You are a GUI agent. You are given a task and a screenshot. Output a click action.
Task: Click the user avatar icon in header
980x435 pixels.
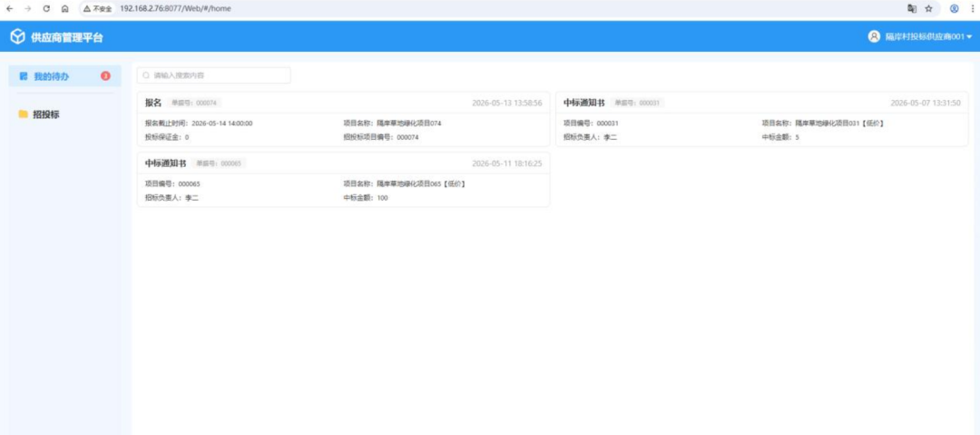pyautogui.click(x=875, y=37)
